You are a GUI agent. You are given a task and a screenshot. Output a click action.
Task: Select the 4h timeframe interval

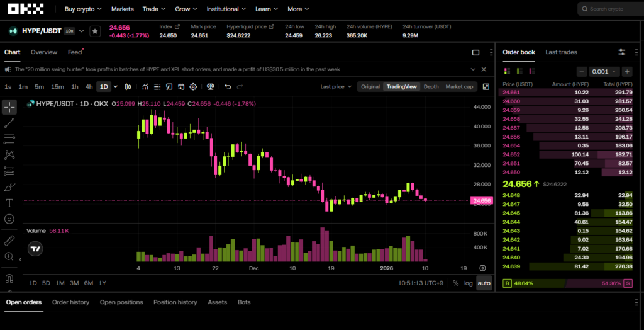pos(89,87)
